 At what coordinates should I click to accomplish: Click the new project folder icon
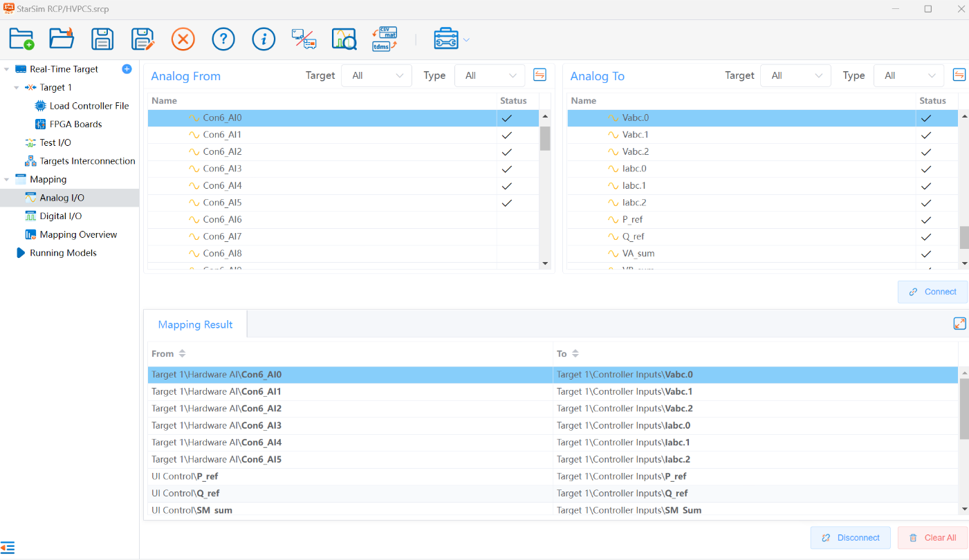(x=21, y=39)
